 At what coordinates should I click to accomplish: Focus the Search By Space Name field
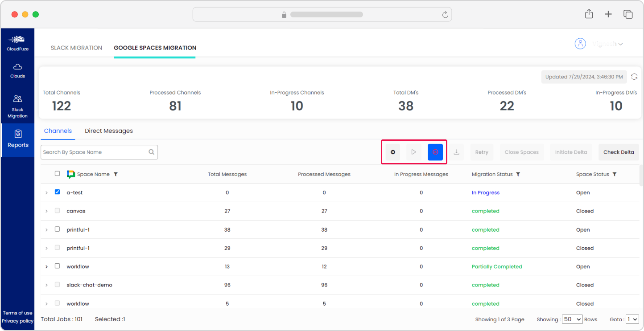tap(99, 152)
